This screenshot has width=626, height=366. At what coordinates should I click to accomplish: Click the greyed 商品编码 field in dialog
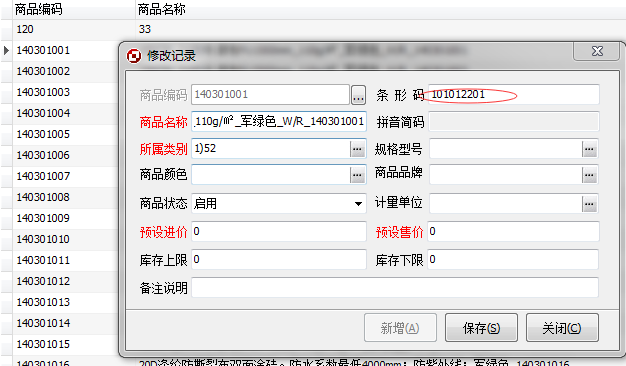[270, 95]
